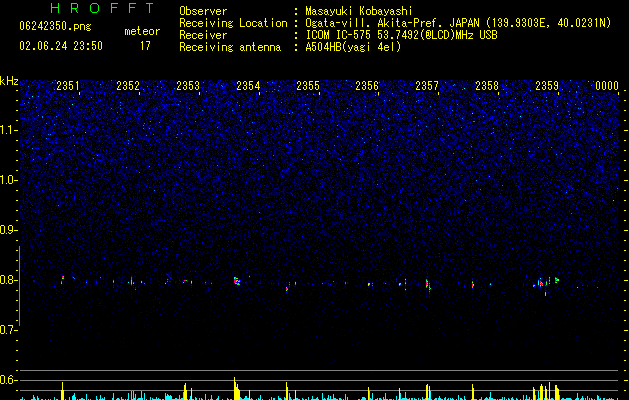Click the 2351 time marker
Viewport: 629px width, 400px height.
[68, 86]
